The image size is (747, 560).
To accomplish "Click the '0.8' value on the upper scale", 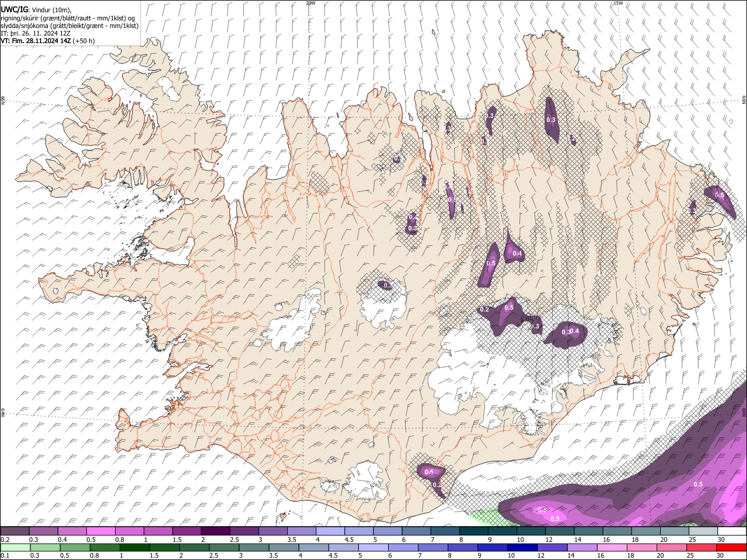I will tap(120, 540).
